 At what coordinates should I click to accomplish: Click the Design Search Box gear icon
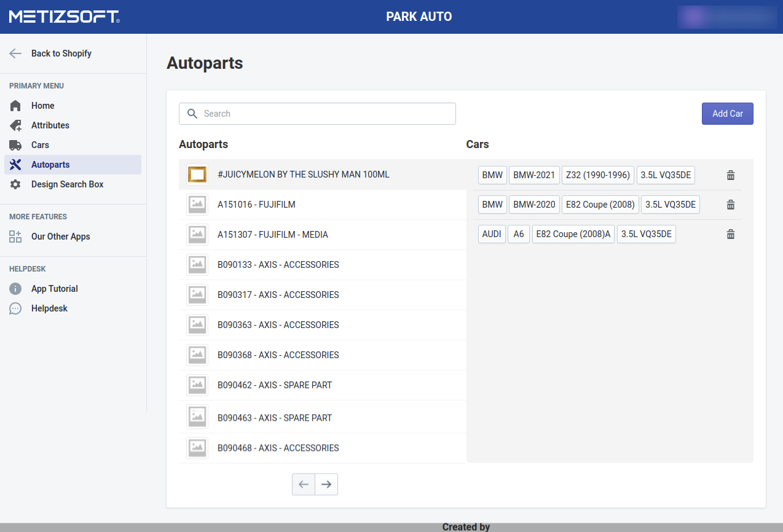(15, 184)
